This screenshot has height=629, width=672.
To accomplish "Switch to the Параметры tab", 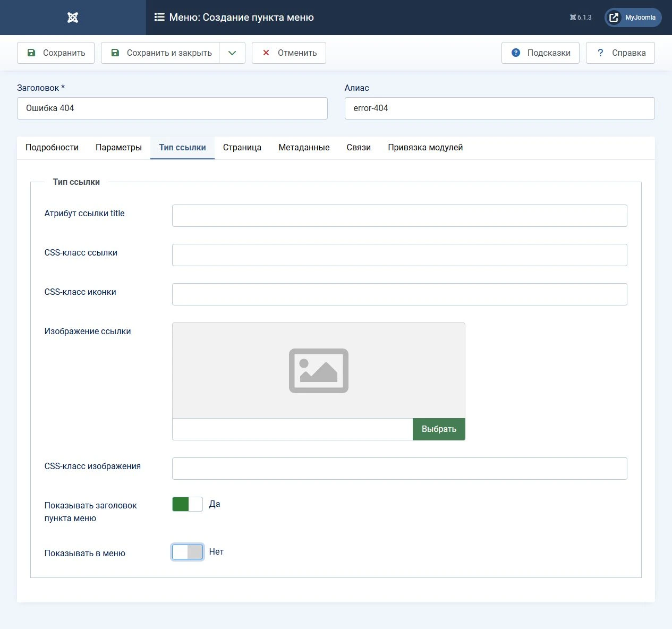I will pos(118,148).
